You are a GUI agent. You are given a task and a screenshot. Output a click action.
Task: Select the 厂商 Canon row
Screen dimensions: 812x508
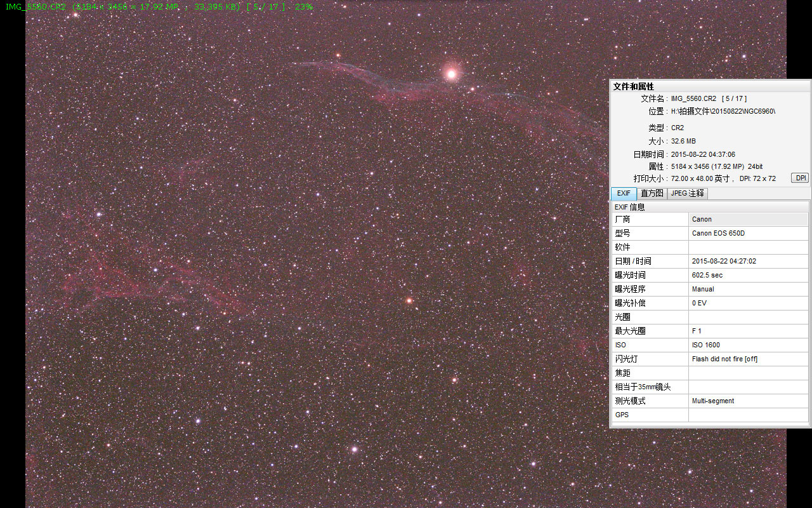point(709,219)
